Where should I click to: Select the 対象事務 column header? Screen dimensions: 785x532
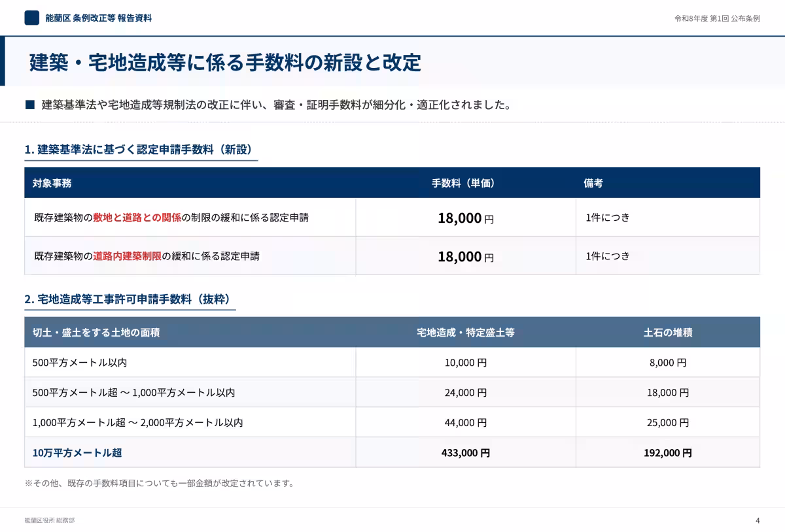52,183
